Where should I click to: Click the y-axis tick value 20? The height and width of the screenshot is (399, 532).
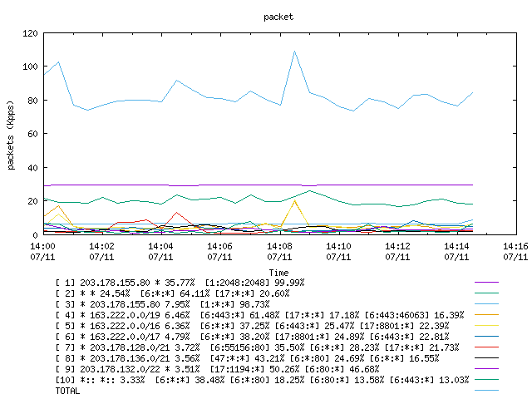(32, 201)
